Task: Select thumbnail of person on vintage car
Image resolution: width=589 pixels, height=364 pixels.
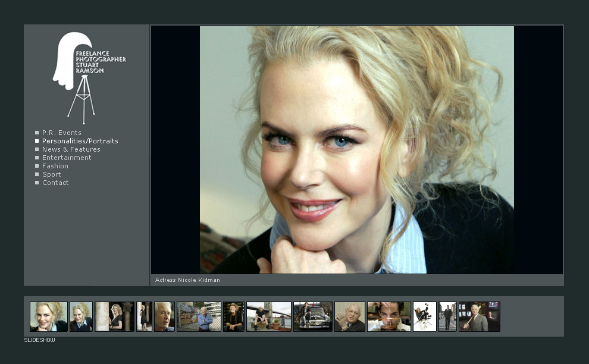Action: click(x=312, y=316)
